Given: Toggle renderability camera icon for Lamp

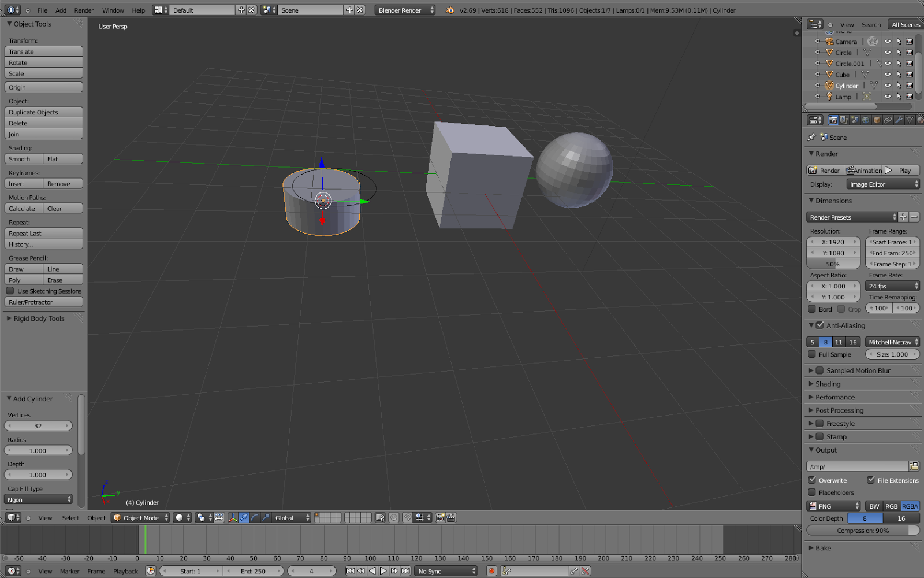Looking at the screenshot, I should 910,97.
